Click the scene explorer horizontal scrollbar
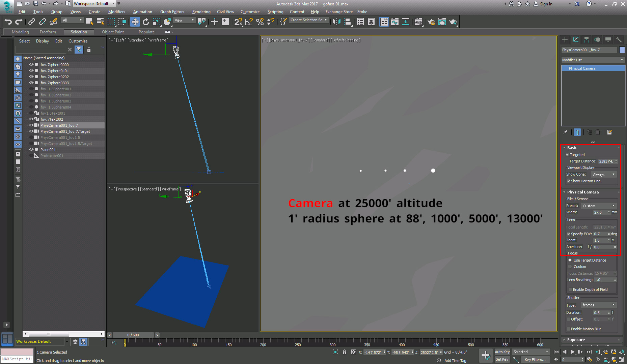627x364 pixels. [49, 334]
